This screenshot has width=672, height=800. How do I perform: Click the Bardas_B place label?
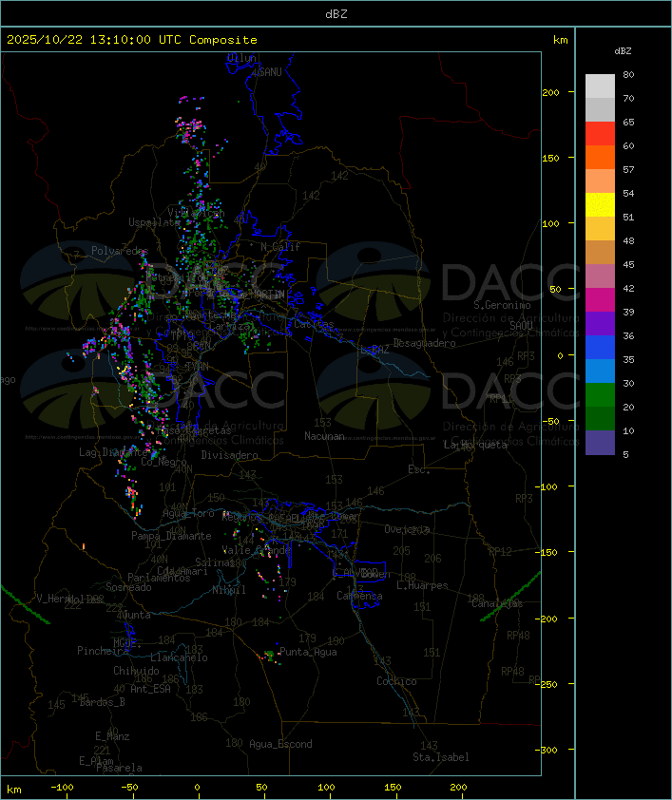102,702
